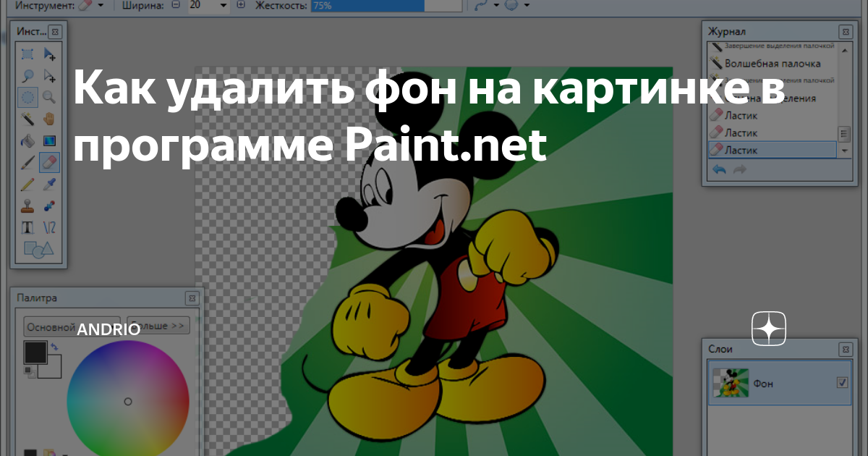Screen dimensions: 868x456
Task: Click the Больше >> button in Палитра
Action: click(158, 326)
